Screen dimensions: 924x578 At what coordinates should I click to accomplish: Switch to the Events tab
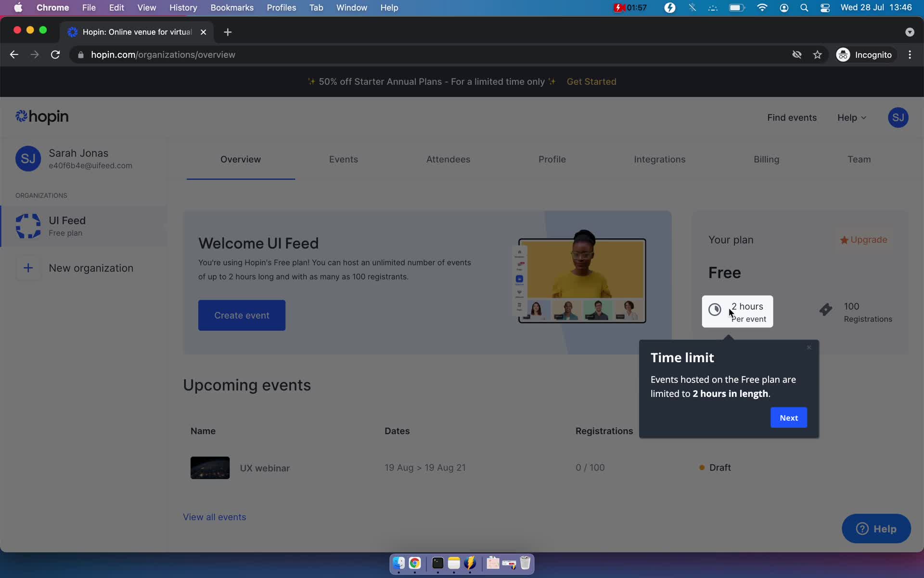click(x=343, y=159)
